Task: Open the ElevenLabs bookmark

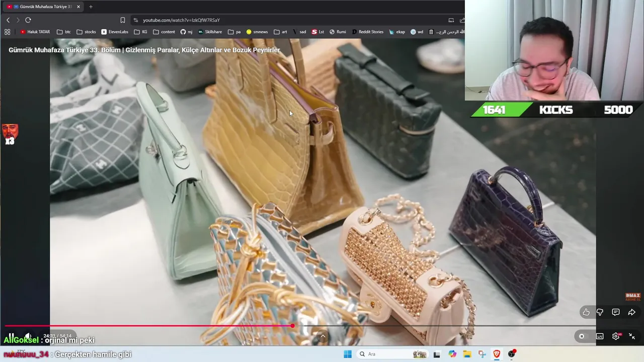Action: point(115,32)
